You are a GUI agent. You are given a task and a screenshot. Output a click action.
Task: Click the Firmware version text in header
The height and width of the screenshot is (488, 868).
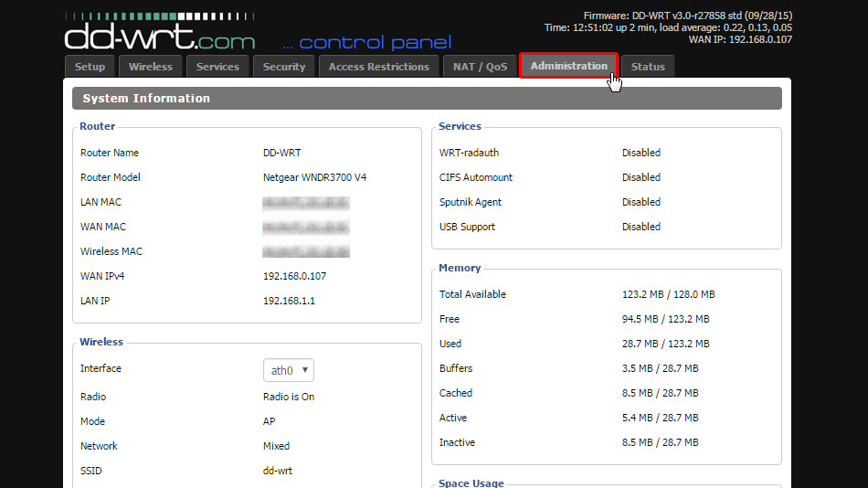[687, 16]
